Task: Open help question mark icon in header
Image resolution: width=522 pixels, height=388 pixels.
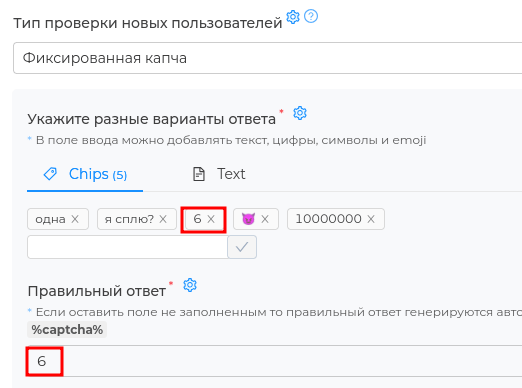Action: click(311, 16)
